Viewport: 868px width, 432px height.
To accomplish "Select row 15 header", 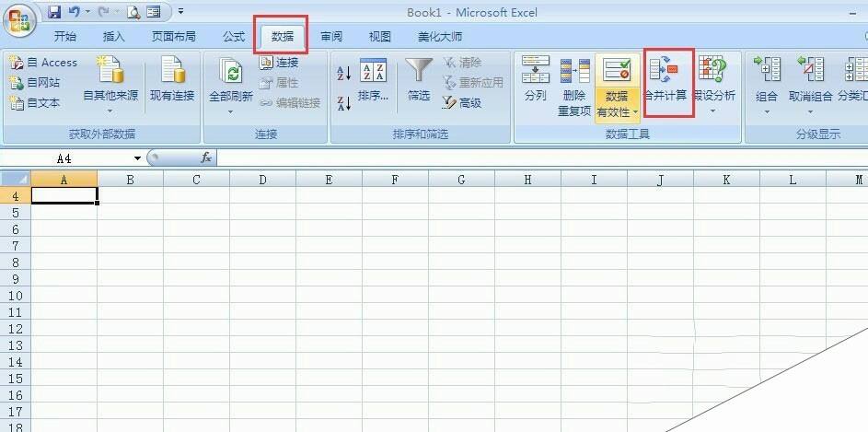I will click(x=16, y=379).
